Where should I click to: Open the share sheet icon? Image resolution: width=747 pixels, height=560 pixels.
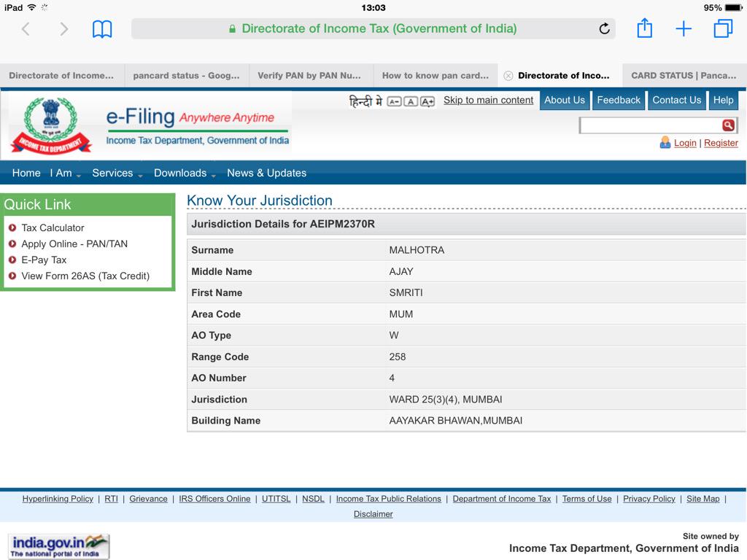coord(645,28)
